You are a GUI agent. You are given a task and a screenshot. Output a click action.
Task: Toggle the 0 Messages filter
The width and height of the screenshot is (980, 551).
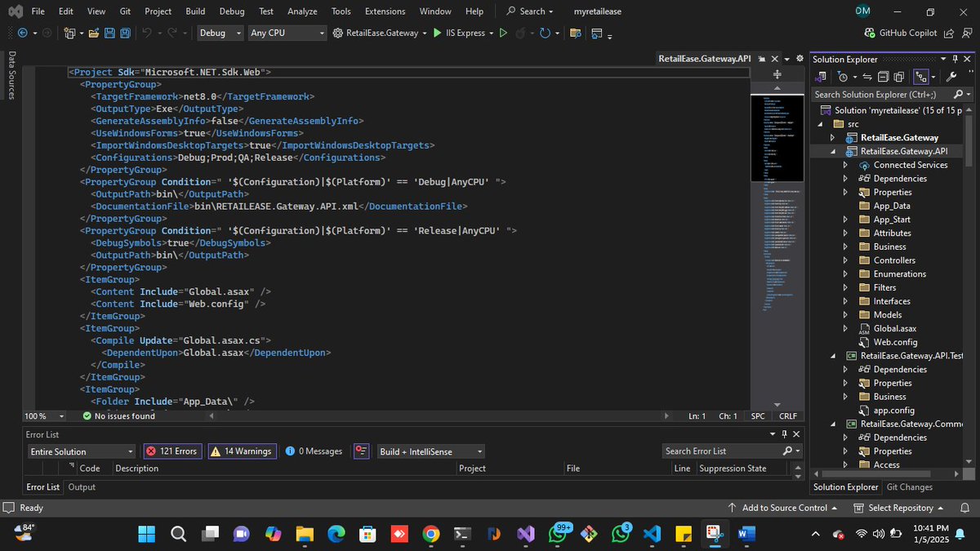point(314,451)
